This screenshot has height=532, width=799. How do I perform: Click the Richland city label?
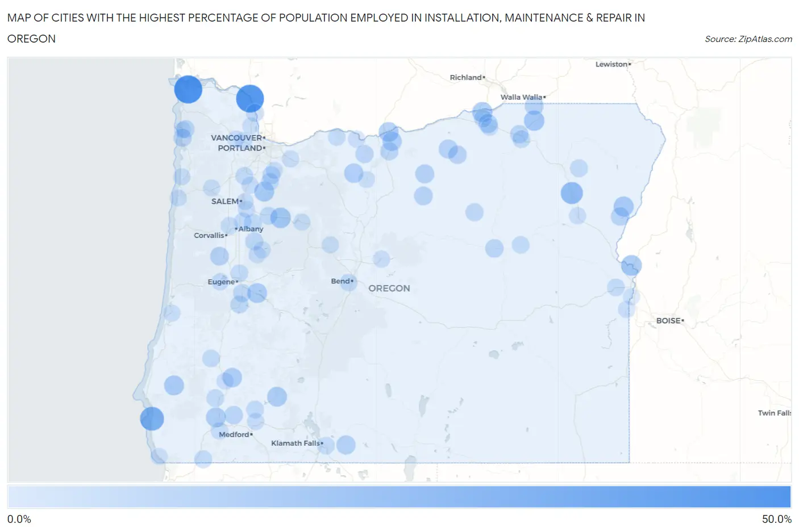(x=466, y=77)
